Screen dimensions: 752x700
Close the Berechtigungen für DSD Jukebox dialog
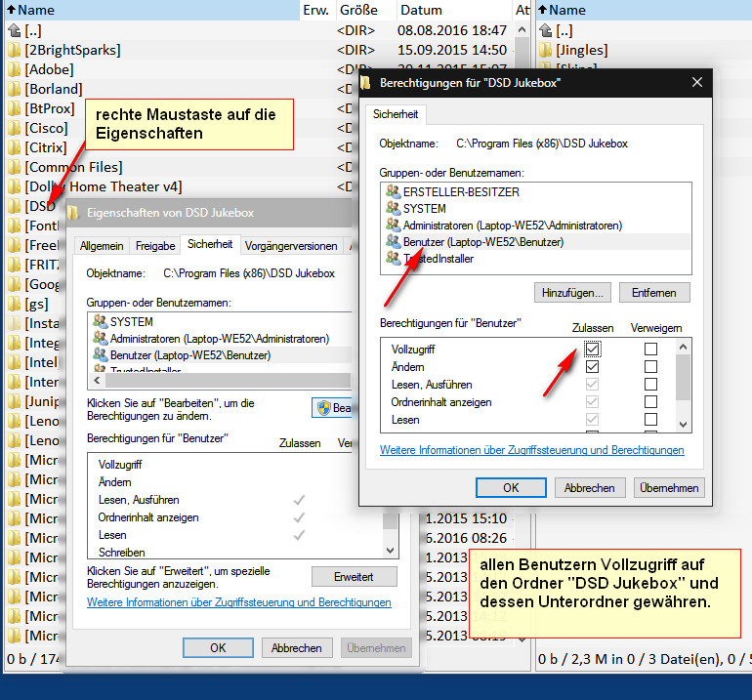click(697, 82)
